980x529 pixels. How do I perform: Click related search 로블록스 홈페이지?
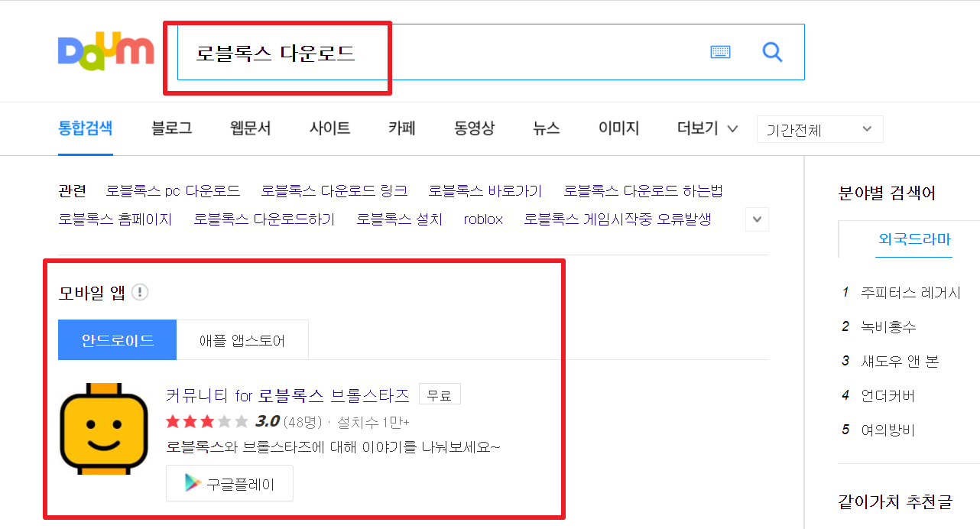pos(115,219)
